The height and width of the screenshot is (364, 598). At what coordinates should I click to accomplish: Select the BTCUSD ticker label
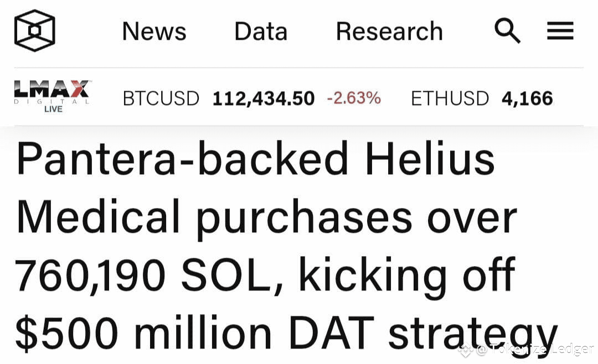tap(161, 98)
